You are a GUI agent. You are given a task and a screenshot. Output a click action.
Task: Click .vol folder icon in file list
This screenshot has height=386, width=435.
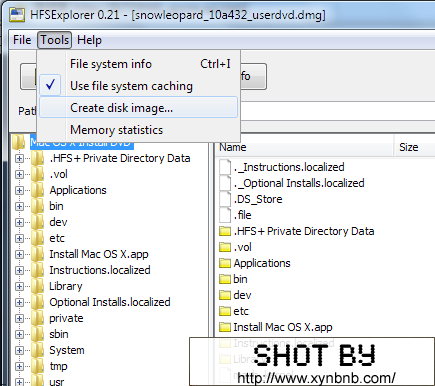click(225, 247)
